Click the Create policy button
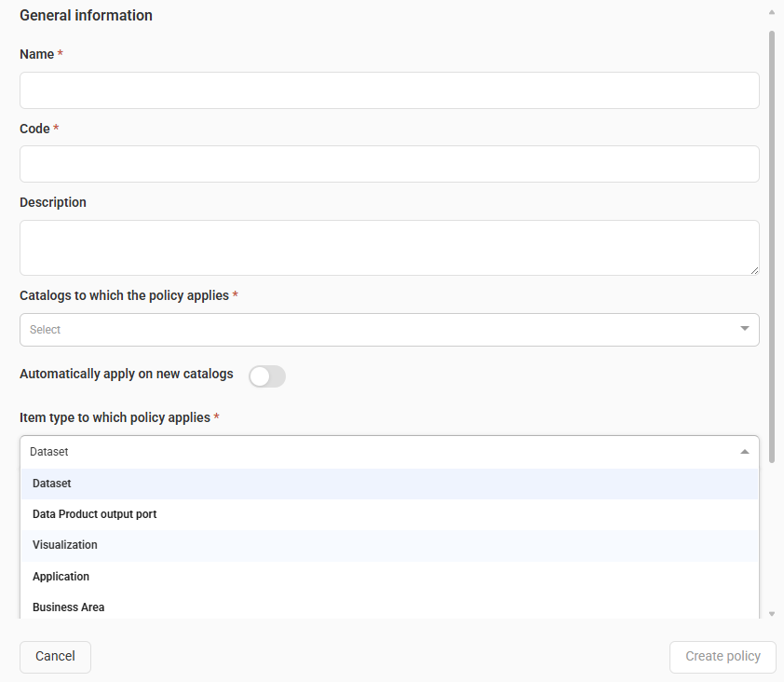This screenshot has height=682, width=784. 723,657
